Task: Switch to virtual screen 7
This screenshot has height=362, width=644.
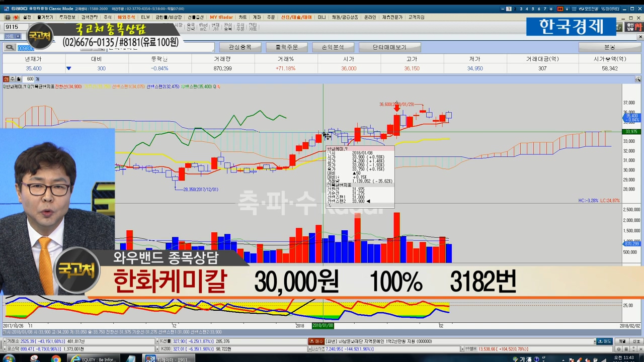Action: (545, 9)
